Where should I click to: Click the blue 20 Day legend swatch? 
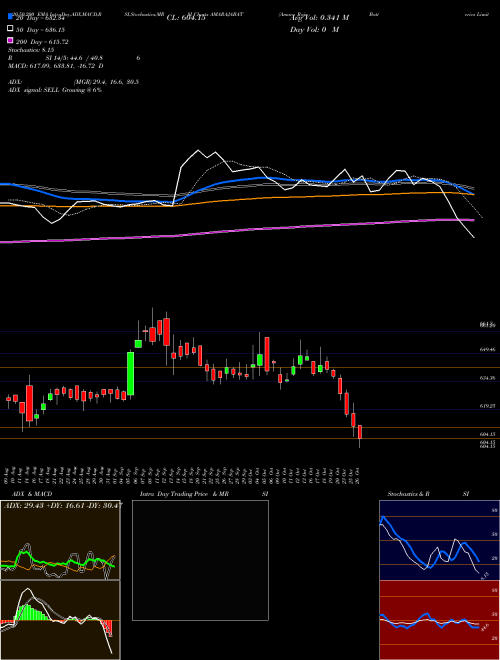pos(10,18)
